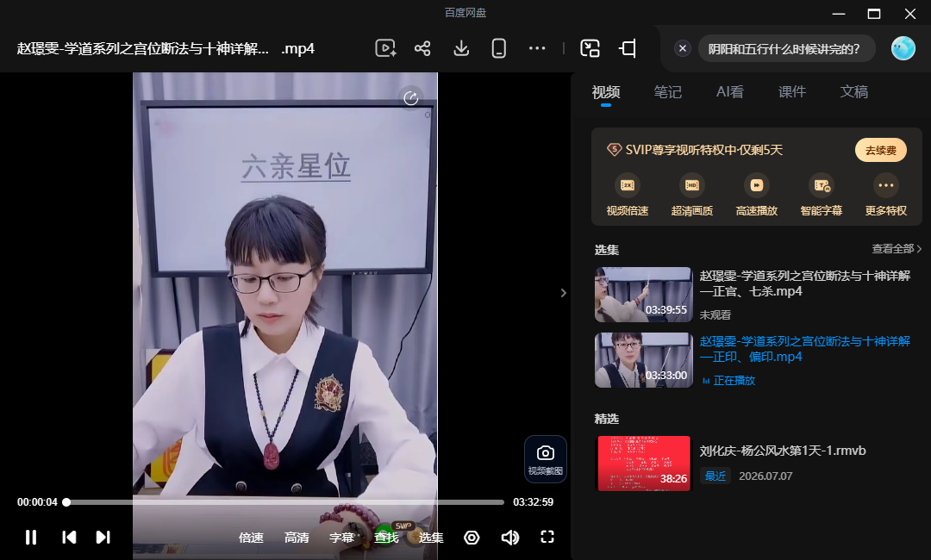Maximize the 百度网盘 window
931x560 pixels.
click(874, 14)
